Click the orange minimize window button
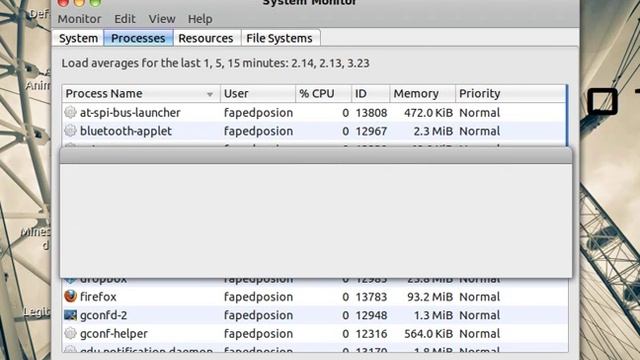Viewport: 640px width, 360px height. pos(79,2)
